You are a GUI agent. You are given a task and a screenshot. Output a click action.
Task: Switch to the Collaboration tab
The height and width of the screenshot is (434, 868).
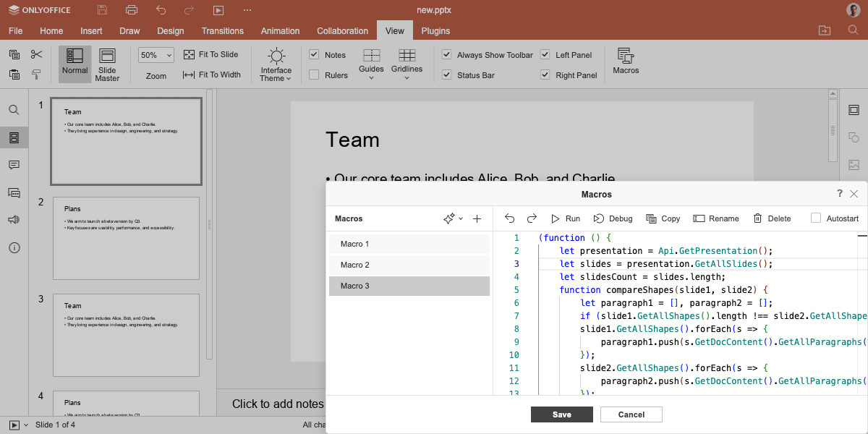click(x=343, y=30)
